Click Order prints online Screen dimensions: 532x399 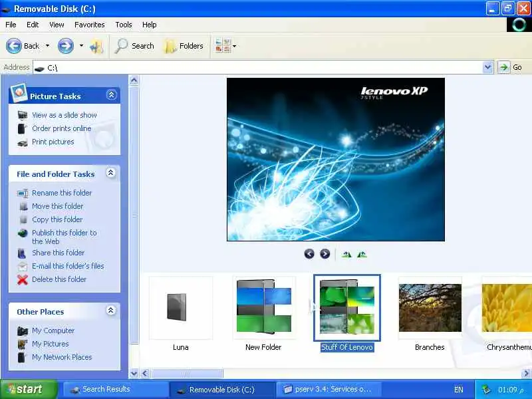click(x=62, y=128)
